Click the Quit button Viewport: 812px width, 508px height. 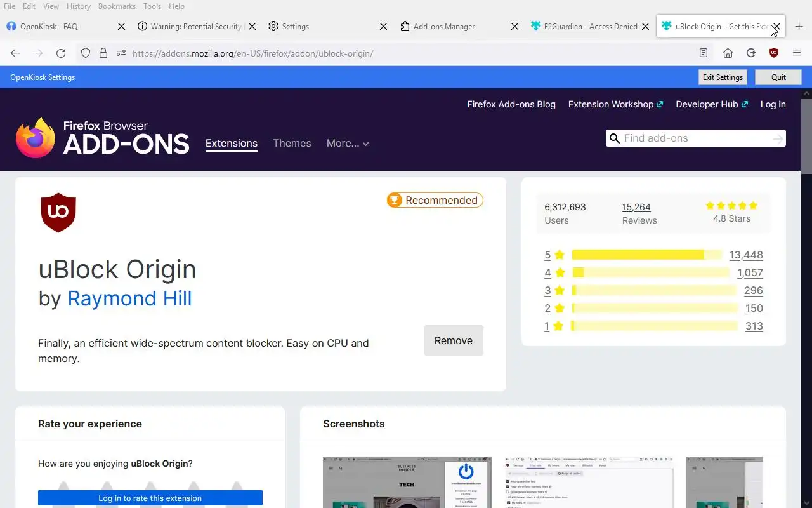click(x=778, y=77)
